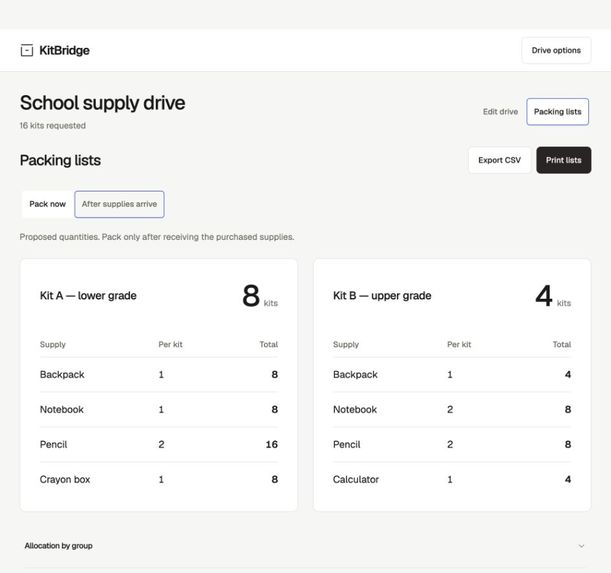The width and height of the screenshot is (611, 573).
Task: Switch to the Pack now tab
Action: pyautogui.click(x=48, y=204)
